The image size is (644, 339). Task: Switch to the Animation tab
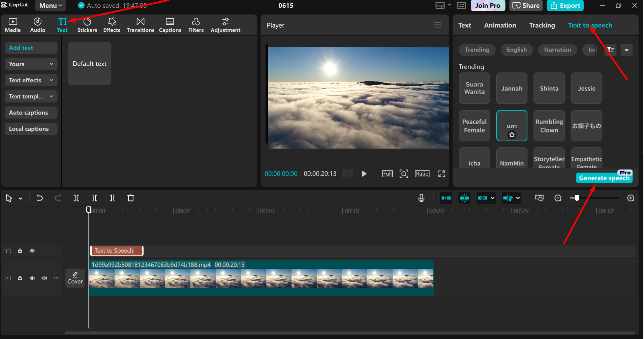click(500, 25)
